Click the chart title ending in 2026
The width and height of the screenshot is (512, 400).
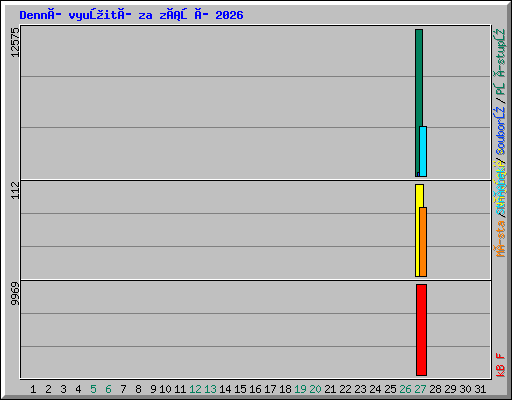[131, 15]
